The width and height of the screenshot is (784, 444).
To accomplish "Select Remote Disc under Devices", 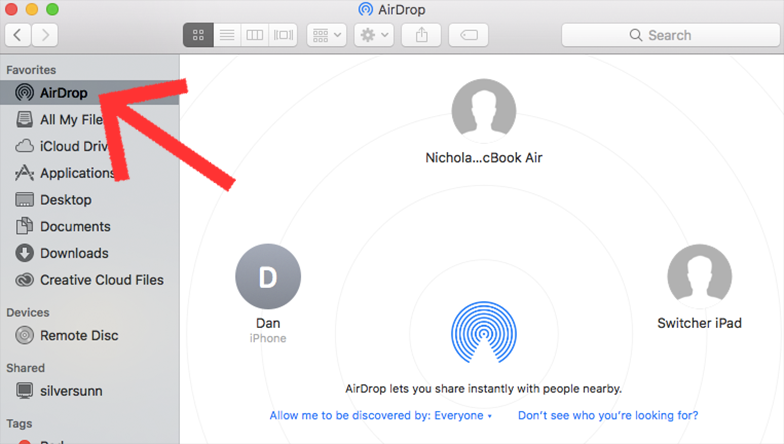I will tap(80, 336).
